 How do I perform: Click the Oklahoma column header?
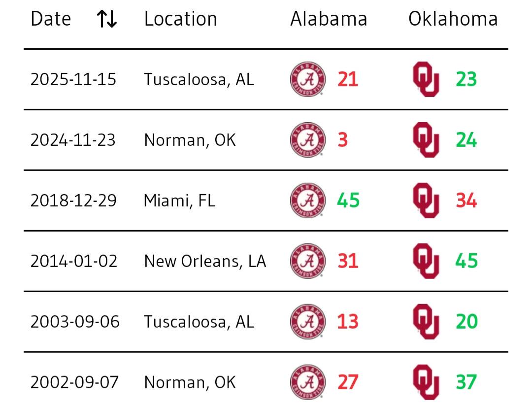click(453, 19)
